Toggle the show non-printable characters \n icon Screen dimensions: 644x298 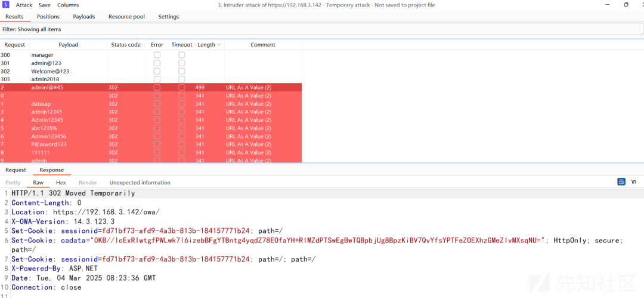coord(634,182)
